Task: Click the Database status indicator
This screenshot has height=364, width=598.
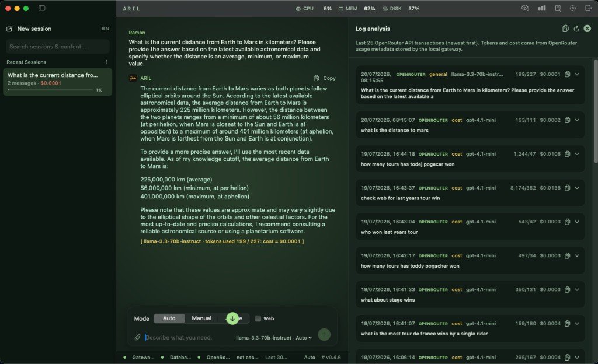Action: [x=176, y=357]
